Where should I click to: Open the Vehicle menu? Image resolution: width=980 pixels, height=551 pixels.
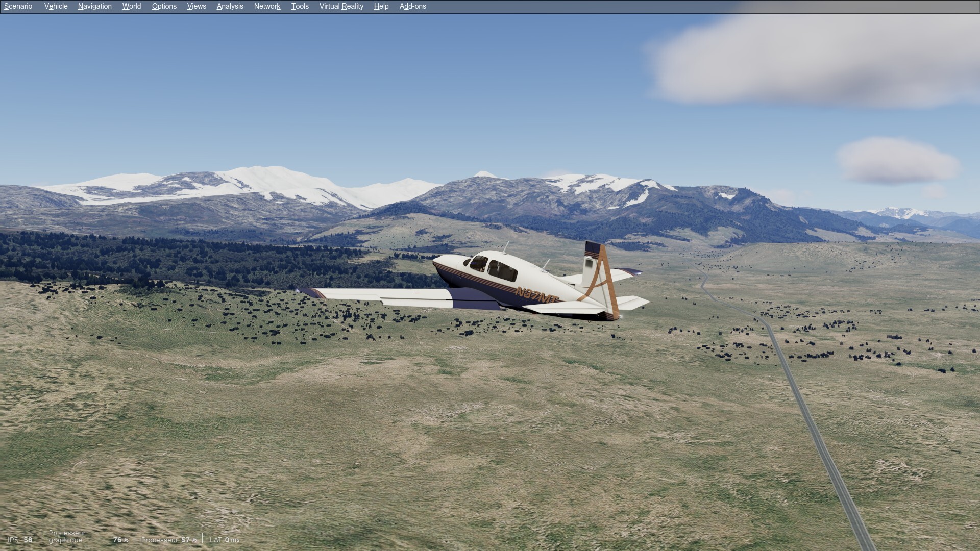56,6
